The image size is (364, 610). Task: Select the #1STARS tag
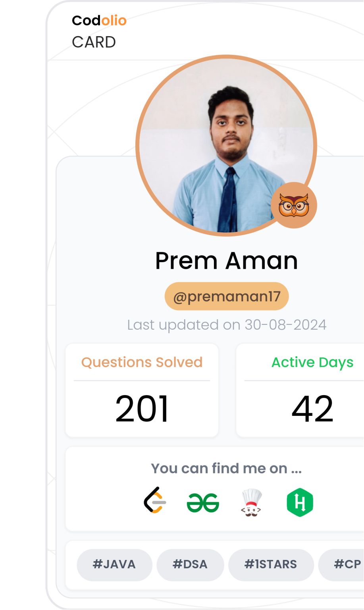pyautogui.click(x=271, y=564)
